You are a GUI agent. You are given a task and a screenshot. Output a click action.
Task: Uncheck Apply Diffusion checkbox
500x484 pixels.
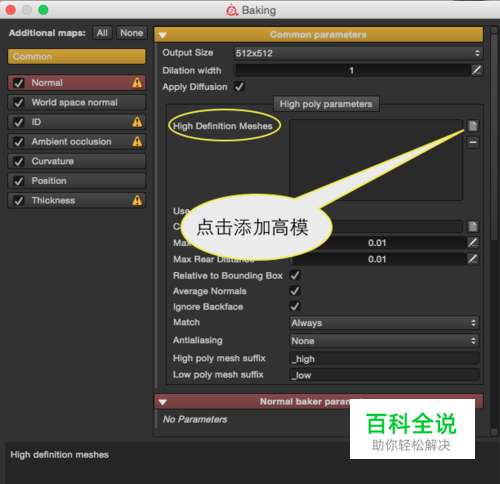tap(239, 87)
